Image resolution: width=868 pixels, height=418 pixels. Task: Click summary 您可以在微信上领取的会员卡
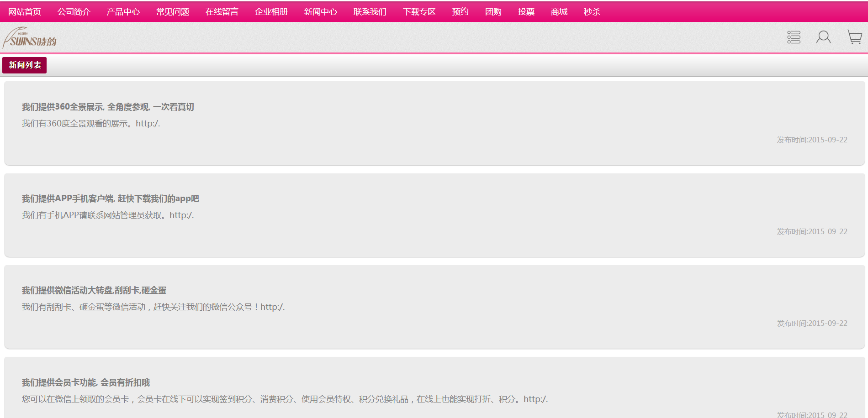tap(285, 399)
